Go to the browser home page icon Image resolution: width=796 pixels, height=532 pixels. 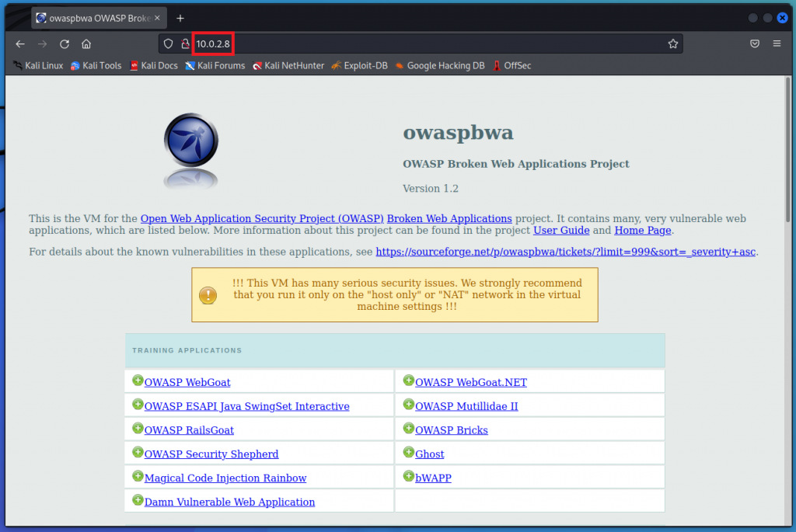coord(86,44)
